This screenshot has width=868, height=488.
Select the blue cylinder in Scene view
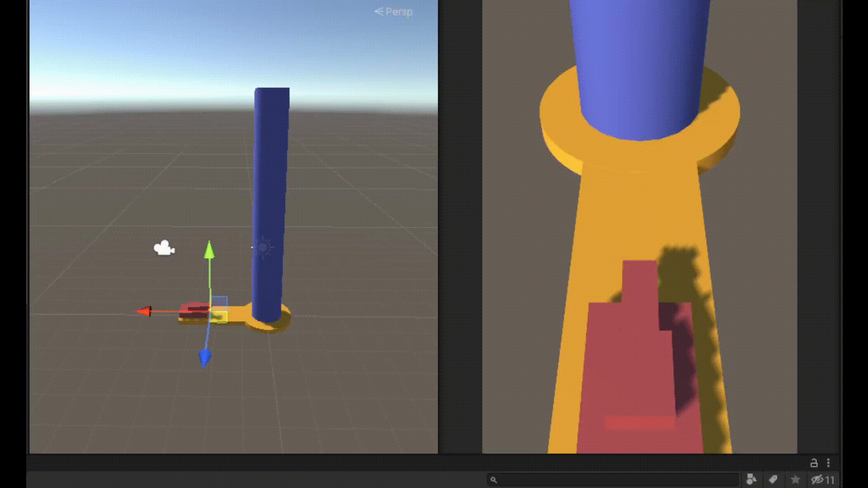[270, 199]
